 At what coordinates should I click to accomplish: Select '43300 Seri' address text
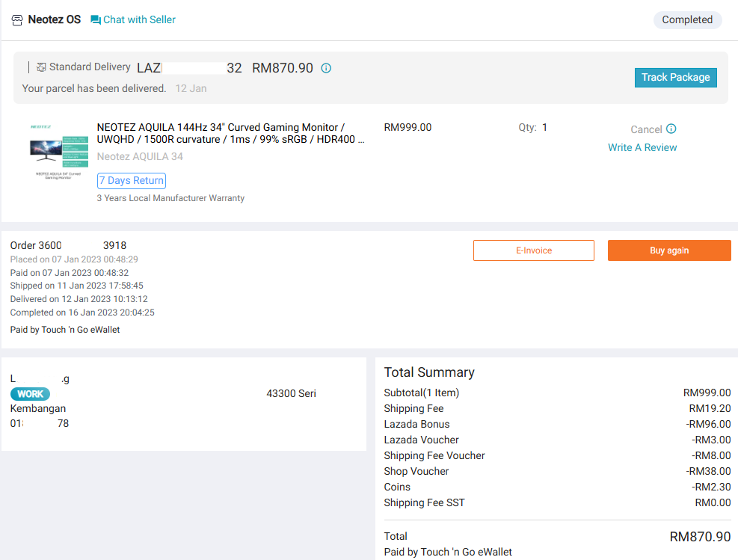(292, 393)
